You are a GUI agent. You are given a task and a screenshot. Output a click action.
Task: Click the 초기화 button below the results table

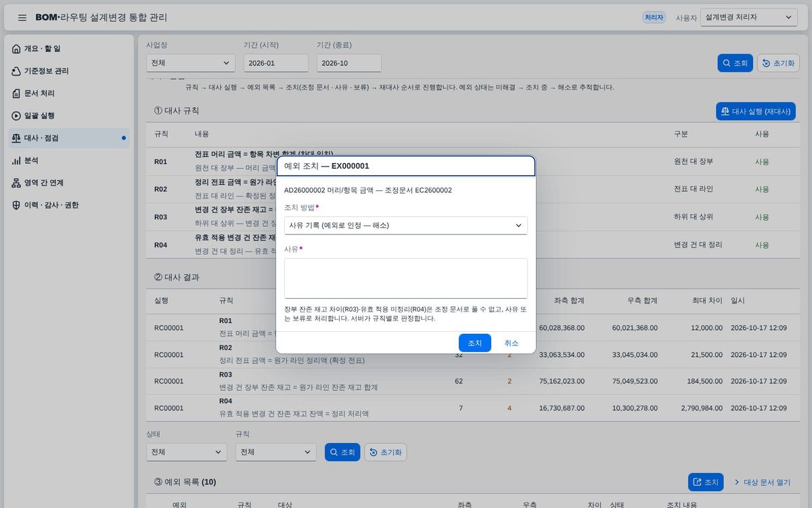click(x=386, y=452)
